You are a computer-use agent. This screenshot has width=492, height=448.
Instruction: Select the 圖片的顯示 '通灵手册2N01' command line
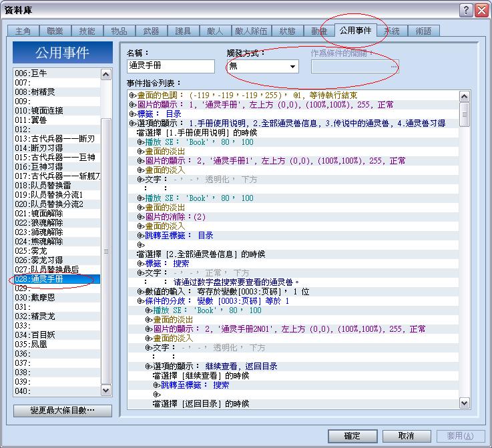tap(293, 329)
